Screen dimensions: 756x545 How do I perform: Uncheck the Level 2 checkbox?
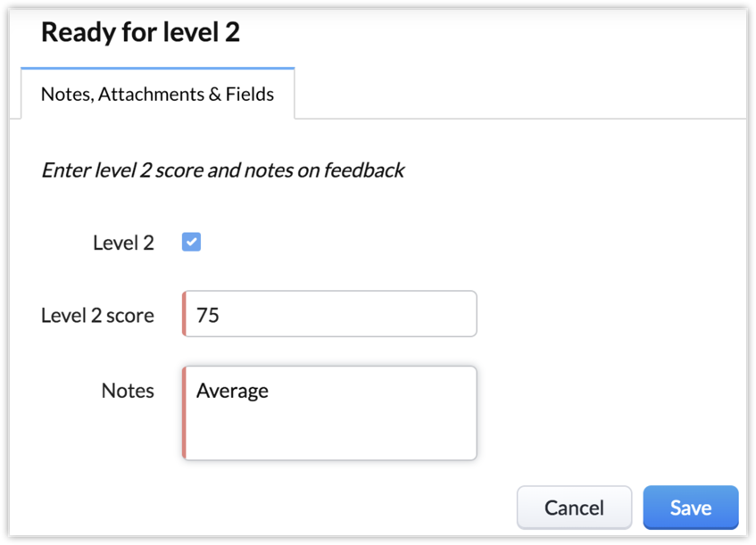click(x=191, y=242)
